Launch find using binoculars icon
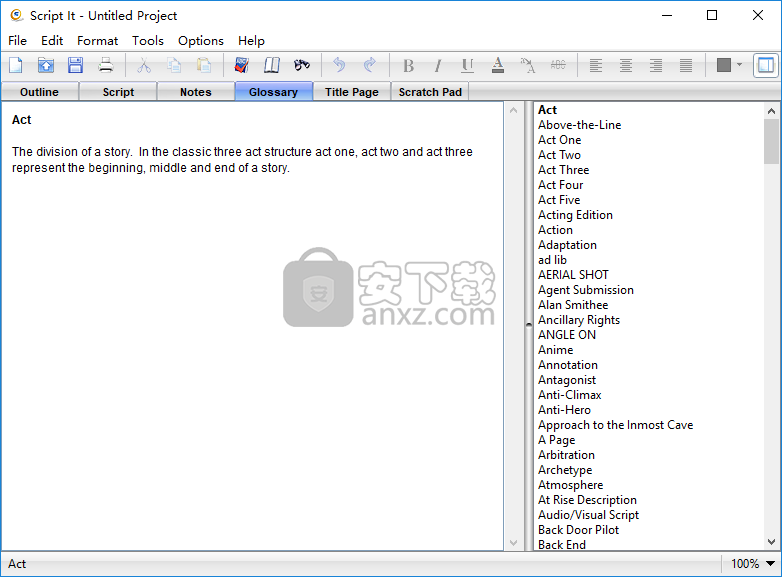782x577 pixels. [x=302, y=65]
